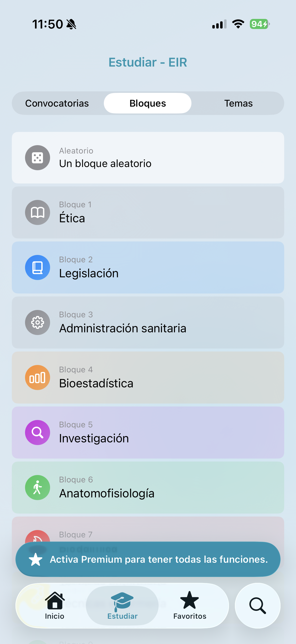
Task: Open the Anatomofisiología block
Action: (x=148, y=488)
